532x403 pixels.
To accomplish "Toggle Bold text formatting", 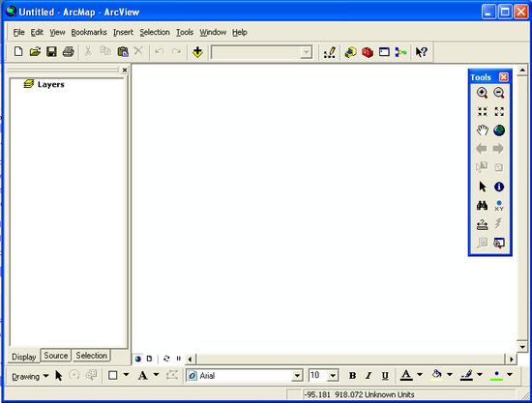I will (x=352, y=376).
